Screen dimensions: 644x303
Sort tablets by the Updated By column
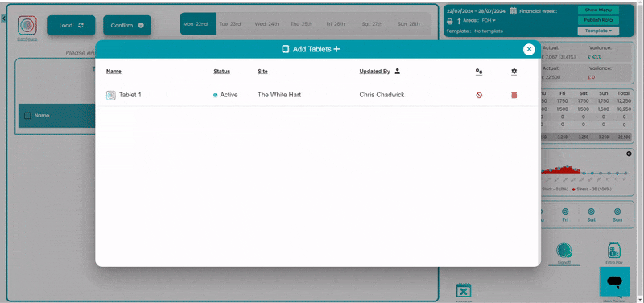[374, 72]
